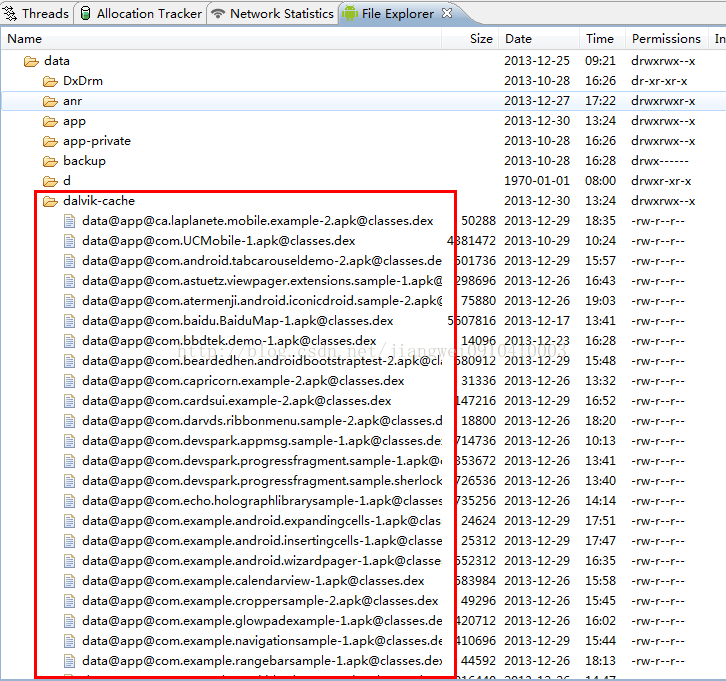Select the com.example.glowpadexample-1 file
Viewport: 726px width, 681px height.
262,621
